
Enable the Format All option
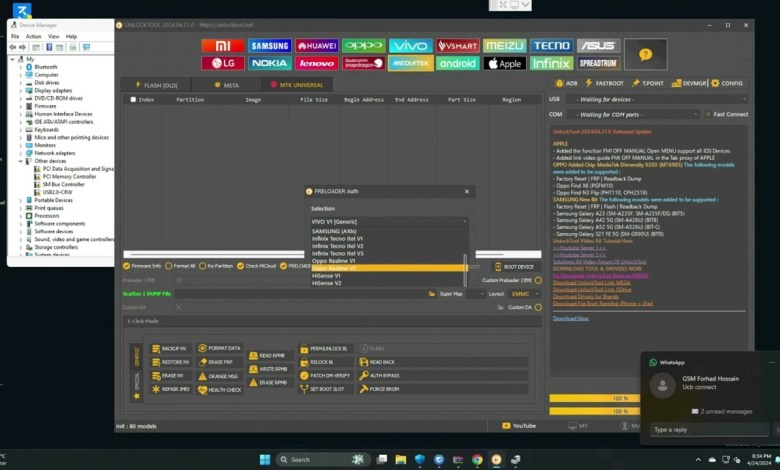(168, 266)
